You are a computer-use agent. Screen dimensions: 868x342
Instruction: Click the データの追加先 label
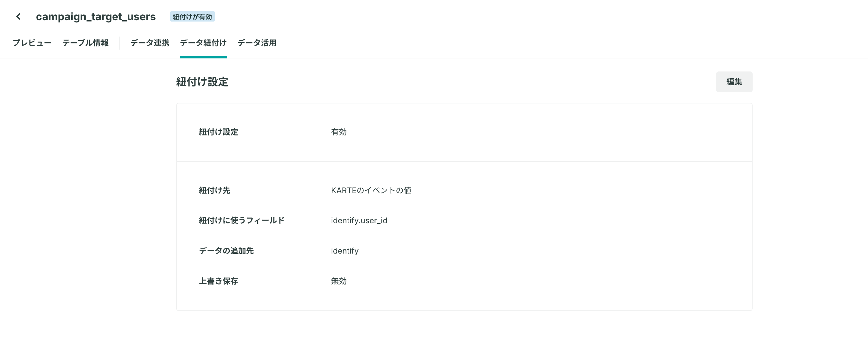226,251
